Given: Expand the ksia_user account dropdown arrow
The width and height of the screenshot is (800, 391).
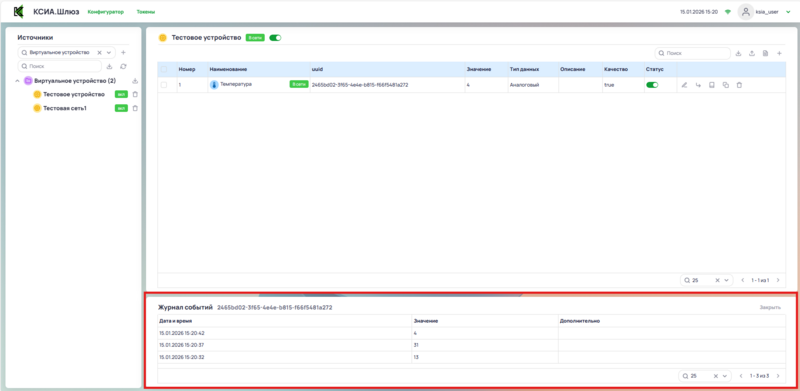Looking at the screenshot, I should click(788, 12).
